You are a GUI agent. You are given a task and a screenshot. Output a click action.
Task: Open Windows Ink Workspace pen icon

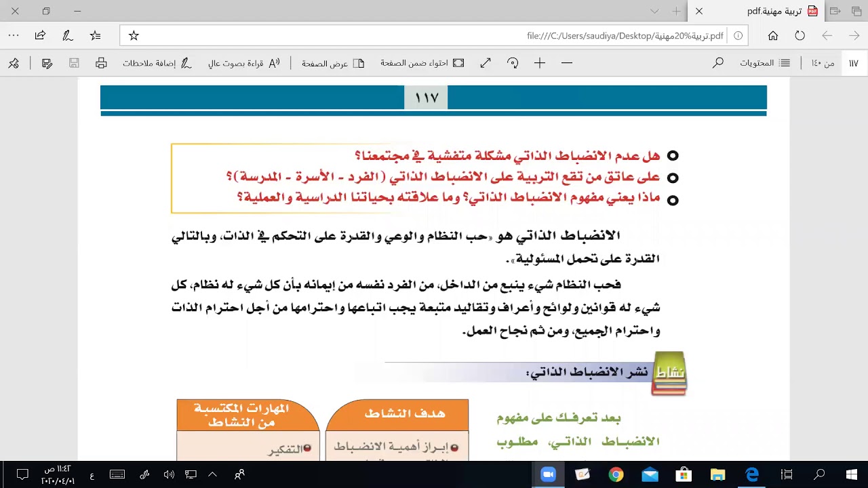[x=144, y=474]
